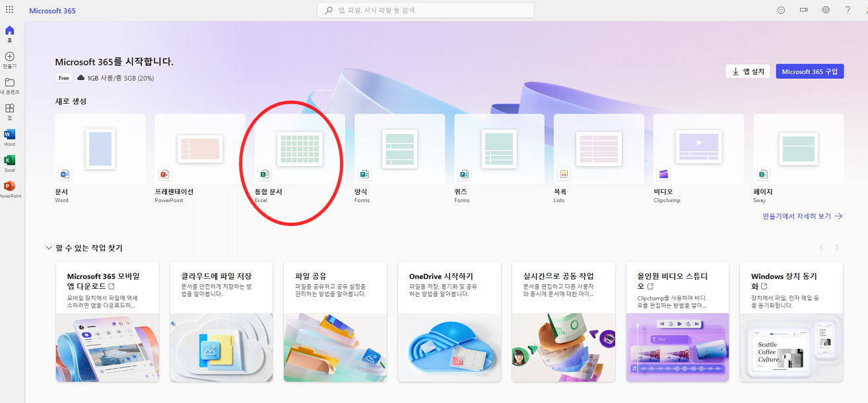Click PowerPoint badge on 프레젠테이션 card
This screenshot has height=403, width=868.
coord(164,174)
